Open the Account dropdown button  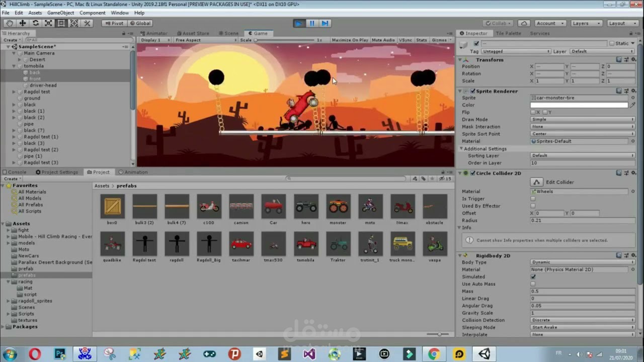[549, 23]
